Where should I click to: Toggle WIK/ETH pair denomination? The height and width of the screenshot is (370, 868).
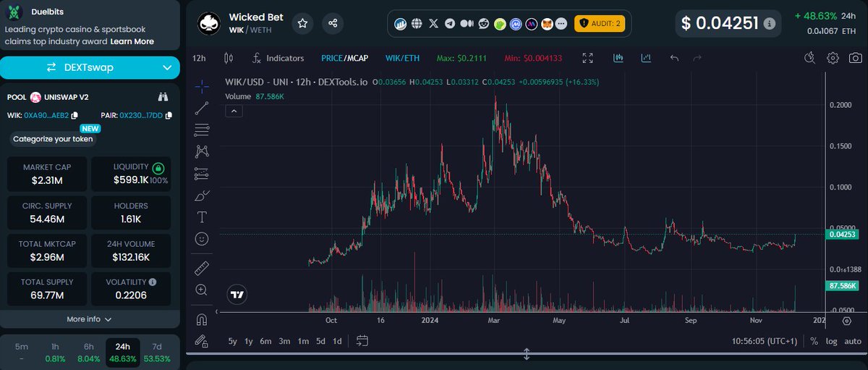[402, 58]
